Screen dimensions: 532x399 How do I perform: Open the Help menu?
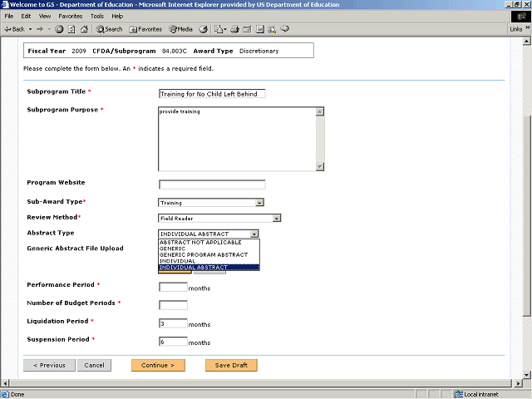[x=117, y=16]
